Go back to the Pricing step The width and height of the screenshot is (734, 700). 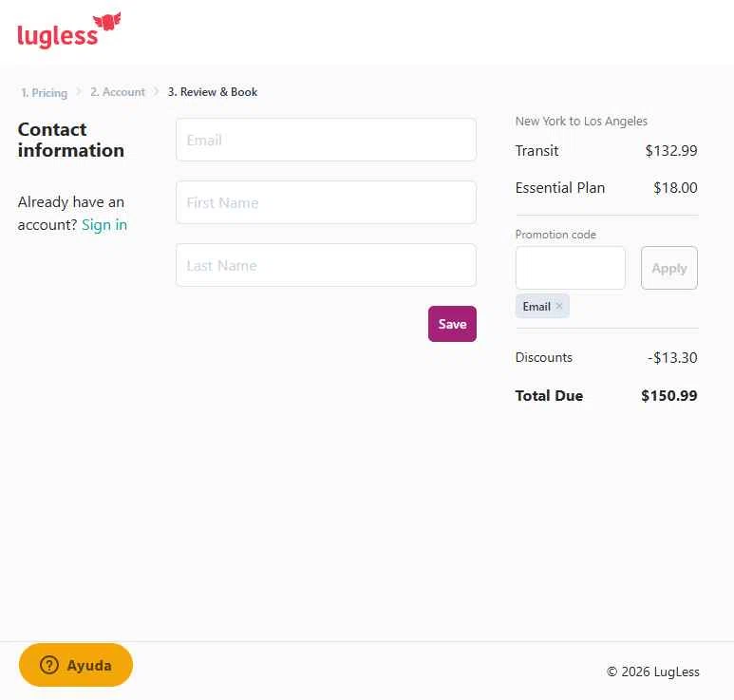click(x=45, y=93)
